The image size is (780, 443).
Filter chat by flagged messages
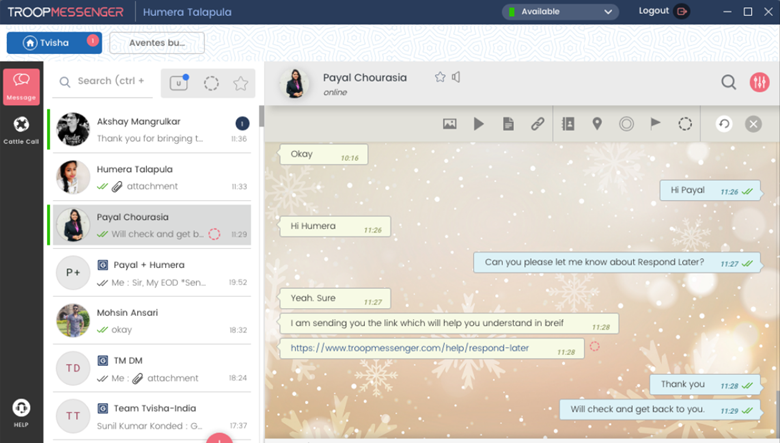656,123
